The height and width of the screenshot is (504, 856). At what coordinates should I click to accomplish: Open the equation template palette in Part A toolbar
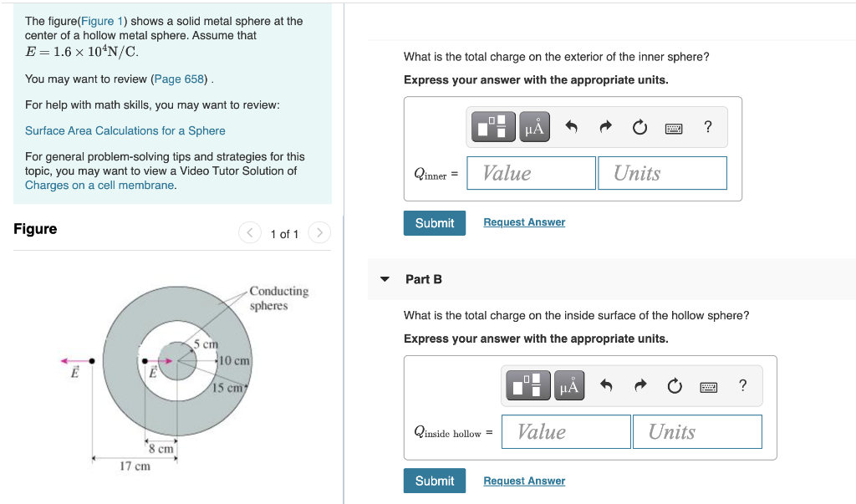click(492, 127)
